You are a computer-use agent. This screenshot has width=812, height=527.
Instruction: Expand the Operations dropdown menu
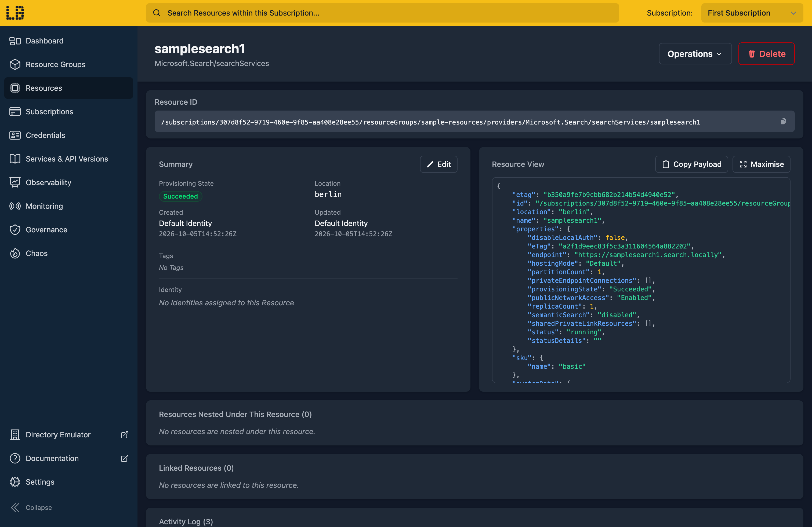[x=695, y=53]
